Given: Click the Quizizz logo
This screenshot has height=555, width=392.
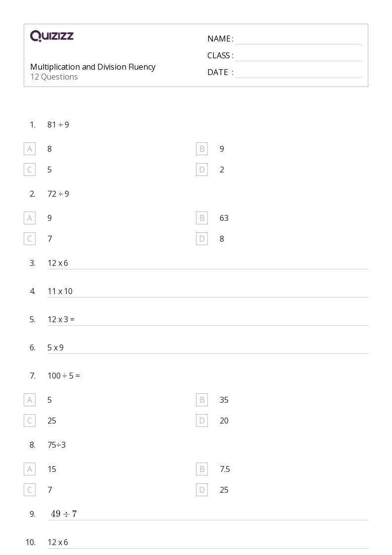Looking at the screenshot, I should click(52, 36).
